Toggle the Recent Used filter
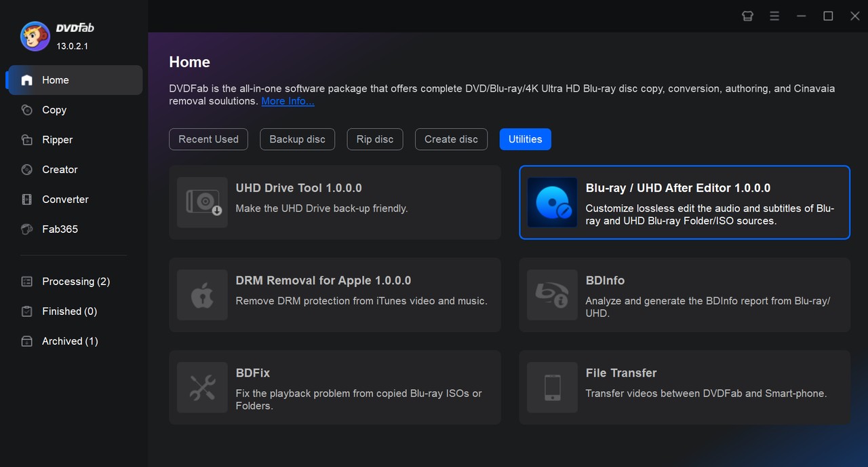The image size is (868, 467). point(208,138)
